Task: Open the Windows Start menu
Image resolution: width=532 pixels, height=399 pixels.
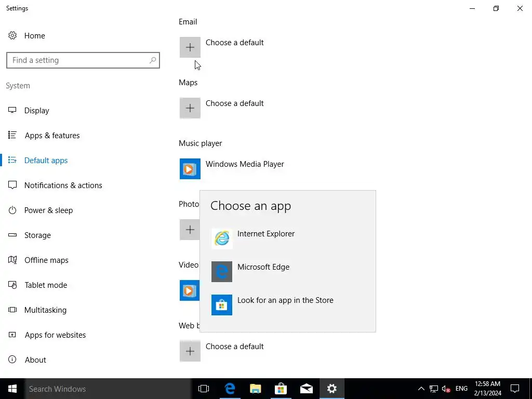Action: [12, 389]
